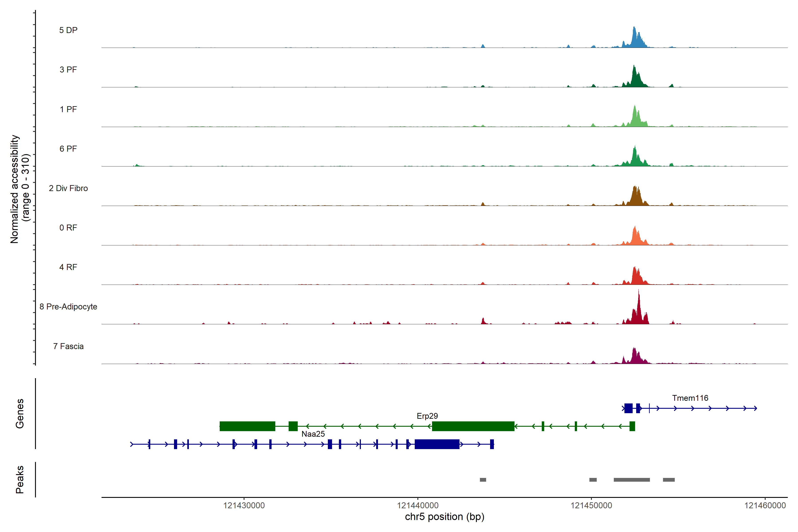
Task: Click the large blue Naa25 exon block
Action: (x=437, y=444)
